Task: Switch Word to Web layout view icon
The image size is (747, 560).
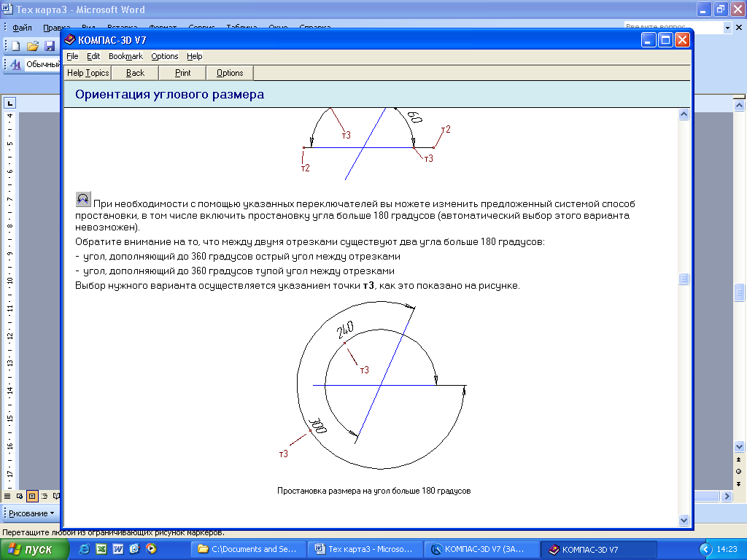Action: [20, 496]
